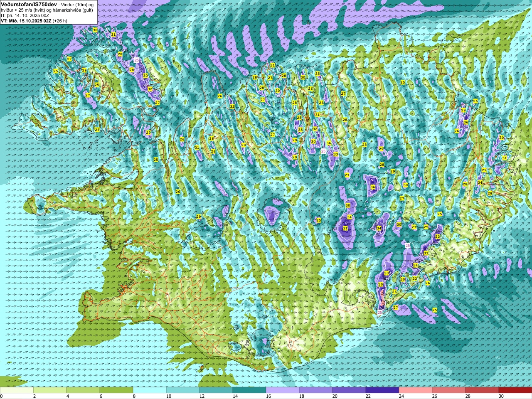This screenshot has width=532, height=399.
Task: Click the 6 tick label on the color scale
Action: pyautogui.click(x=101, y=396)
